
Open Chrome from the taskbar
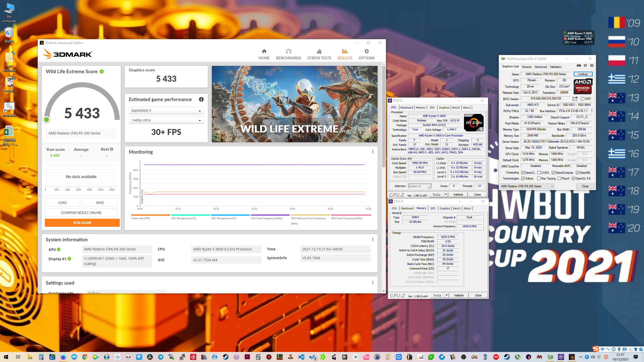pyautogui.click(x=85, y=357)
